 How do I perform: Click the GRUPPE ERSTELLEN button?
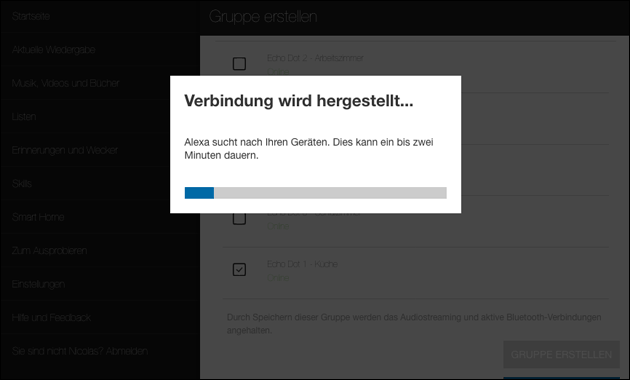click(561, 355)
